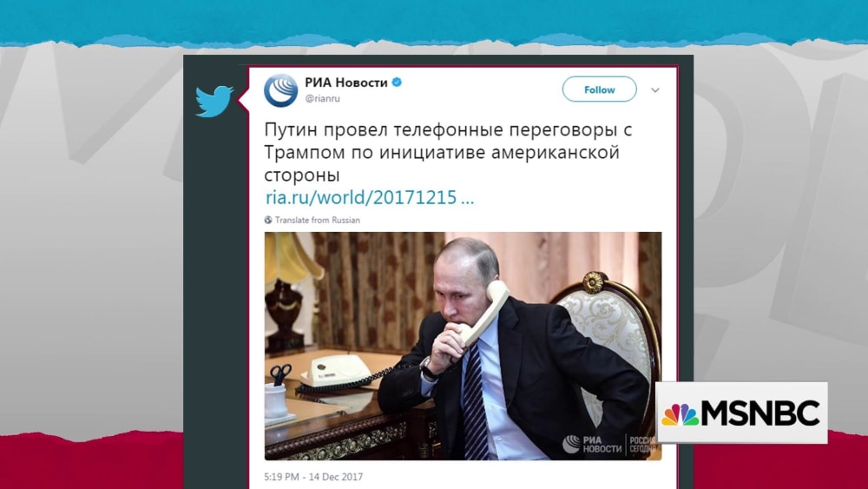The height and width of the screenshot is (489, 868).
Task: Open the 5:19 PM tweet timestamp
Action: (313, 477)
